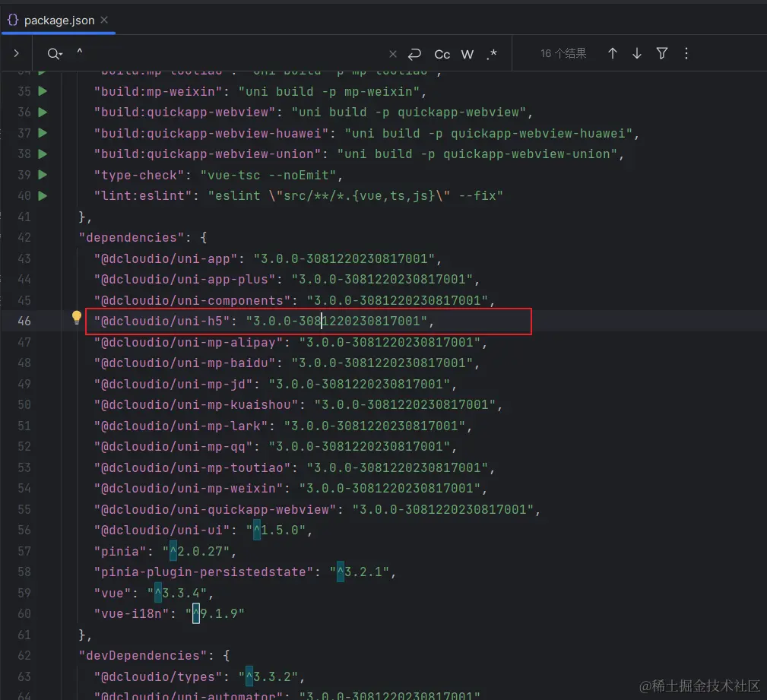Click the "pinia" key on line 57
767x700 pixels.
point(120,552)
